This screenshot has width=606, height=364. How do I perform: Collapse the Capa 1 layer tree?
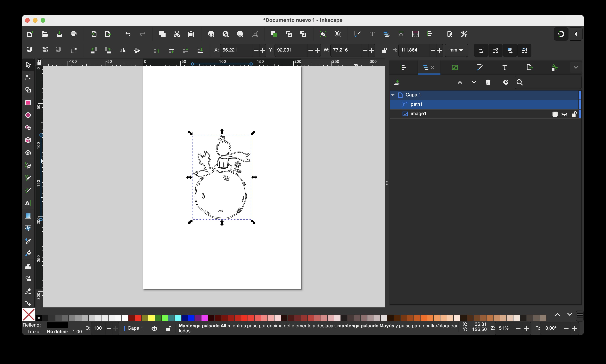tap(393, 95)
